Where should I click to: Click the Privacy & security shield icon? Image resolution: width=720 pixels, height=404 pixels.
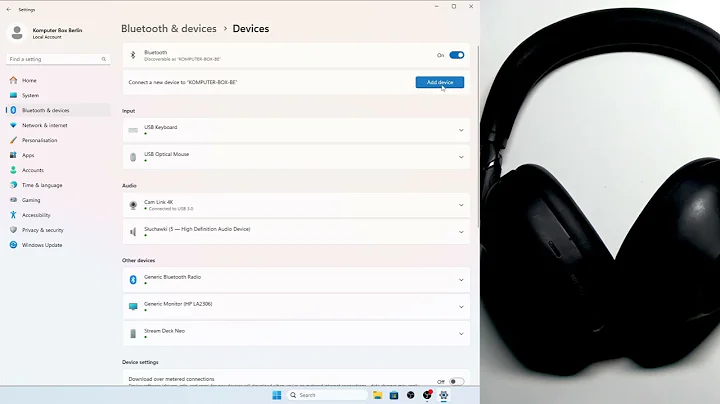(13, 230)
